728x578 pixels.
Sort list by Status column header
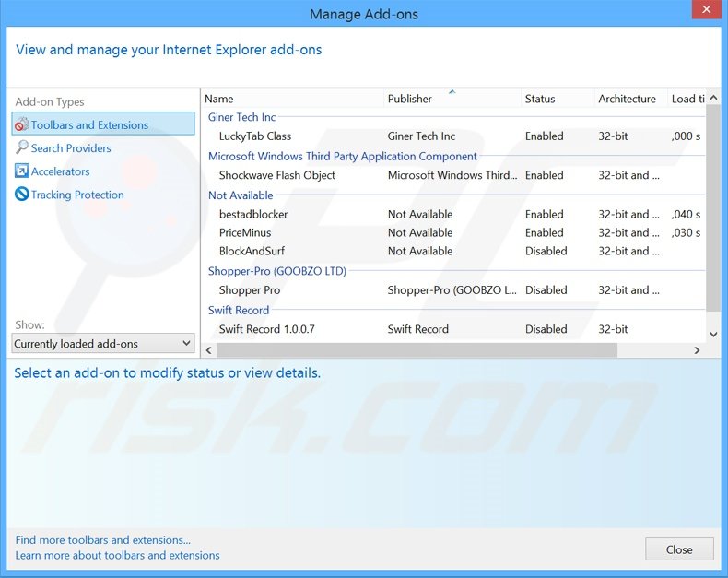[x=558, y=99]
